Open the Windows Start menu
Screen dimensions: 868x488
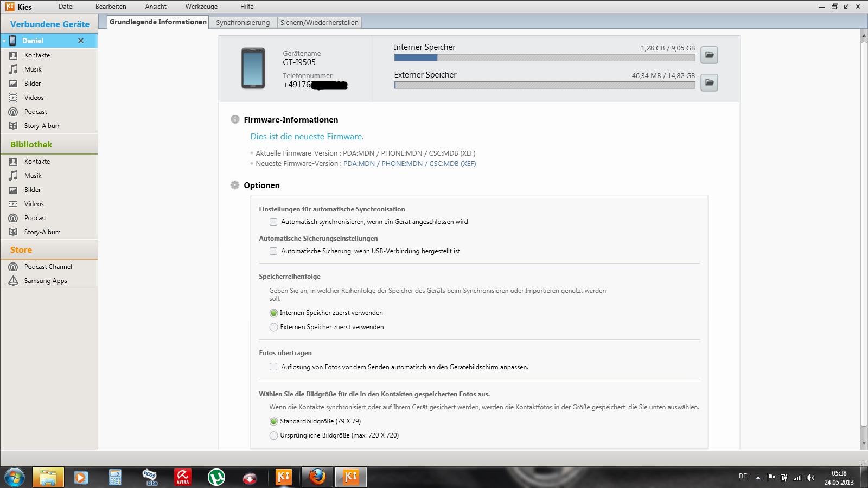click(x=15, y=478)
